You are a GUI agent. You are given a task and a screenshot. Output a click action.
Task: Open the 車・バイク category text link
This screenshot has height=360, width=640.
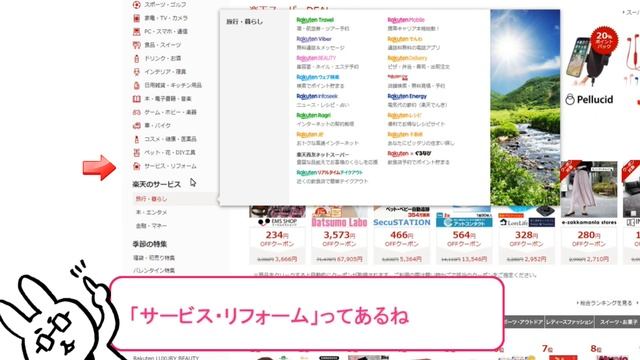point(158,126)
